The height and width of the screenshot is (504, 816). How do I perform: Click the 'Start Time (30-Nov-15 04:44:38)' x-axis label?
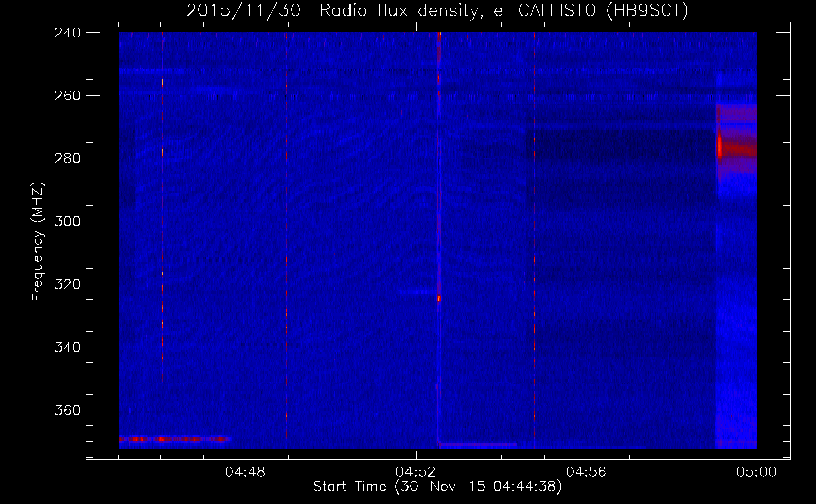click(437, 487)
